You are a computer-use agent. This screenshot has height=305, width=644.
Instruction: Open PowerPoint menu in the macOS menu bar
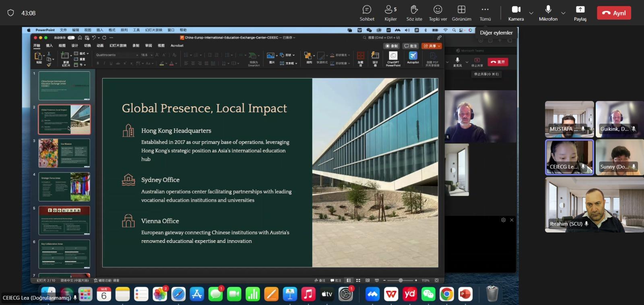click(x=45, y=30)
